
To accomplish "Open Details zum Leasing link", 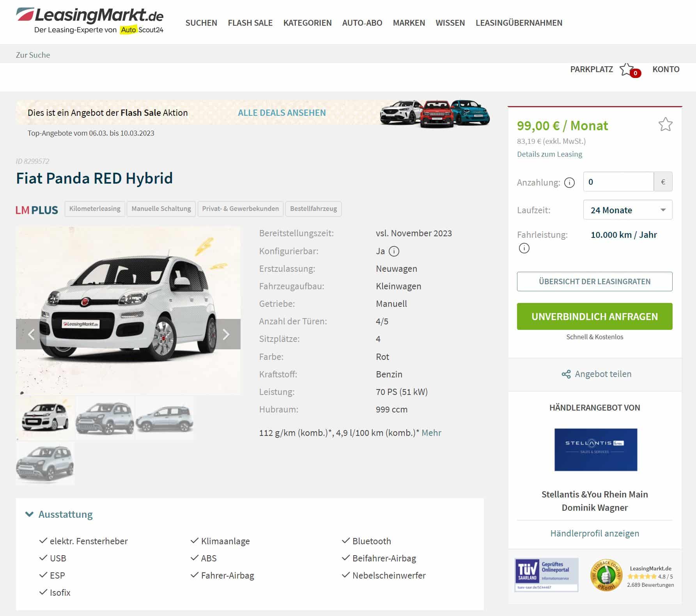I will [x=549, y=154].
